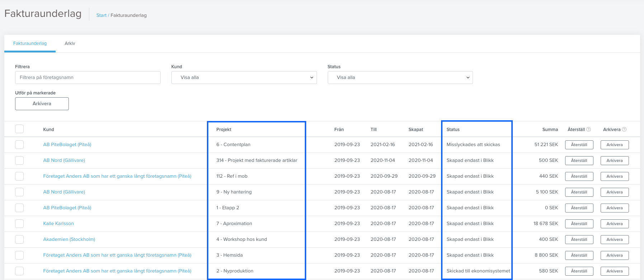This screenshot has height=280, width=644.
Task: Click Återställ for the 2 - Nyproduktion row
Action: click(x=579, y=271)
